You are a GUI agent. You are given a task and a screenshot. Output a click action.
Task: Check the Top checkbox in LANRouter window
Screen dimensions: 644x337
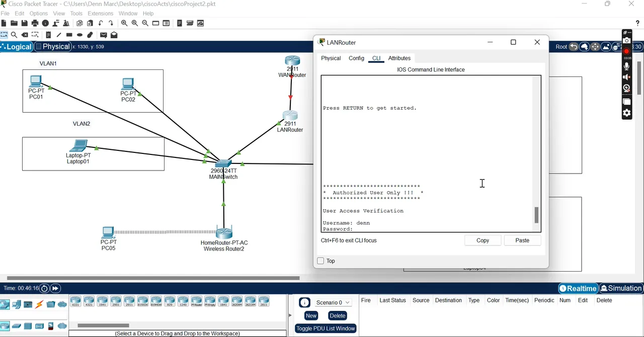point(320,261)
